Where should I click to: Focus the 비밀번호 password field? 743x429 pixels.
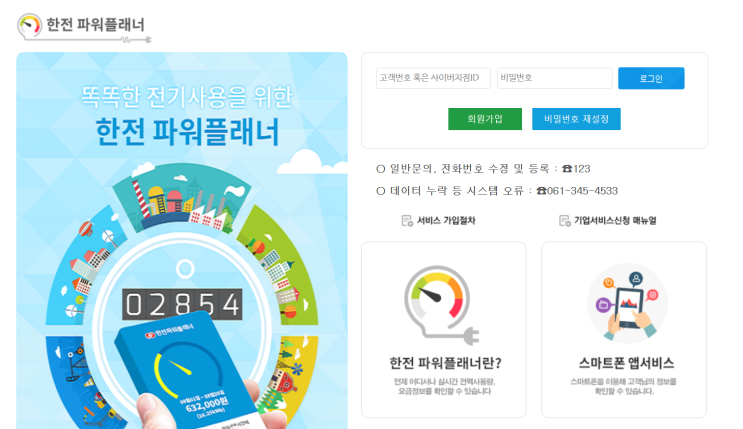pyautogui.click(x=554, y=78)
